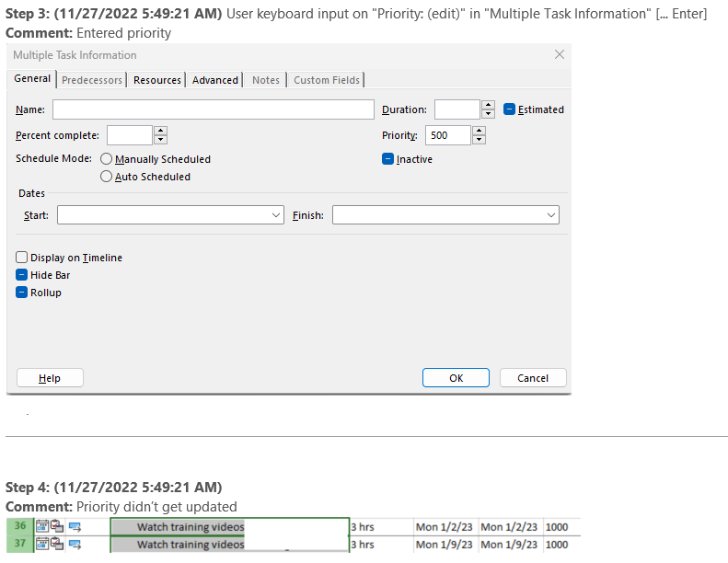This screenshot has height=563, width=728.
Task: Click the calendar indicator icon in row 36
Action: point(42,526)
